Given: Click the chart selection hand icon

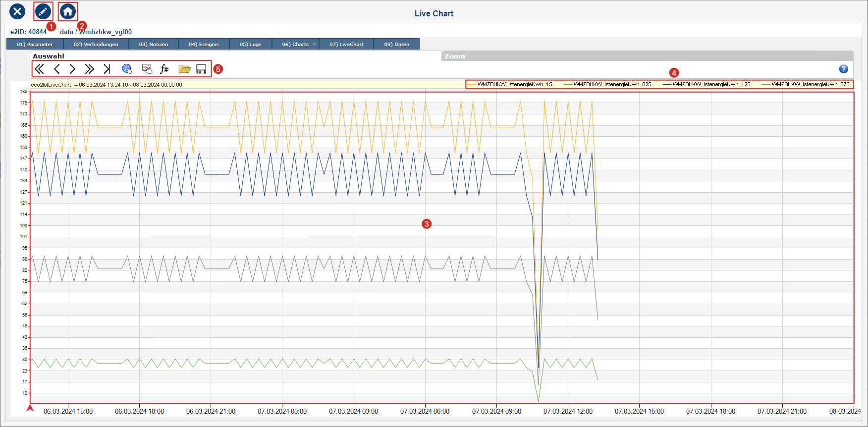Looking at the screenshot, I should (x=147, y=69).
